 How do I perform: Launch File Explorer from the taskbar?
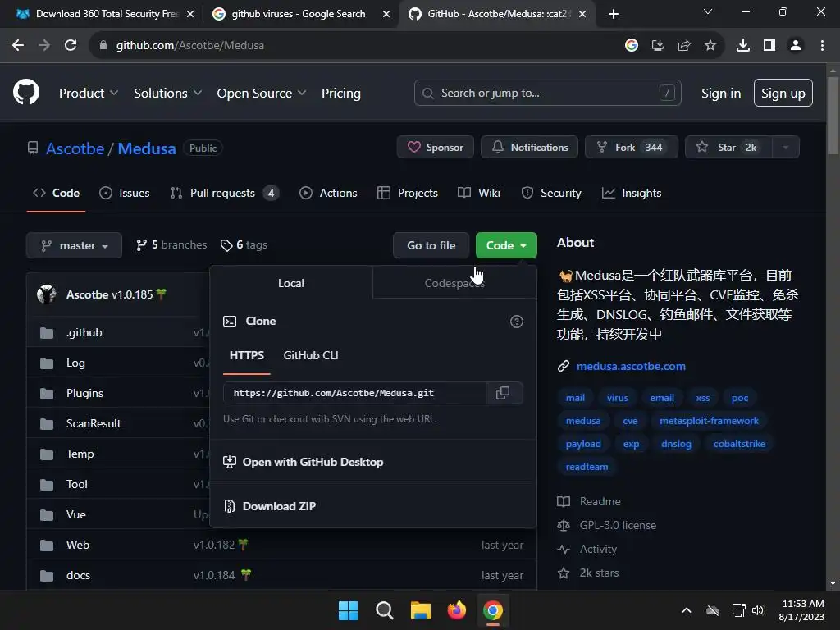421,610
